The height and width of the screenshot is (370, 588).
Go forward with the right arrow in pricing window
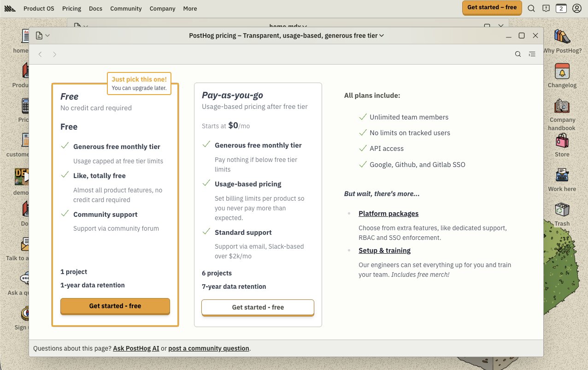coord(54,54)
